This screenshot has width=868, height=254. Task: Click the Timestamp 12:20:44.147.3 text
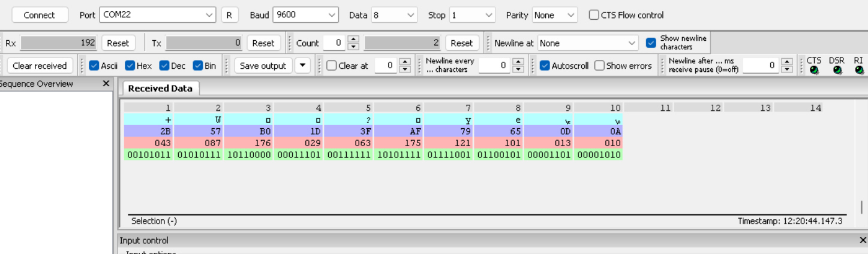click(x=790, y=221)
